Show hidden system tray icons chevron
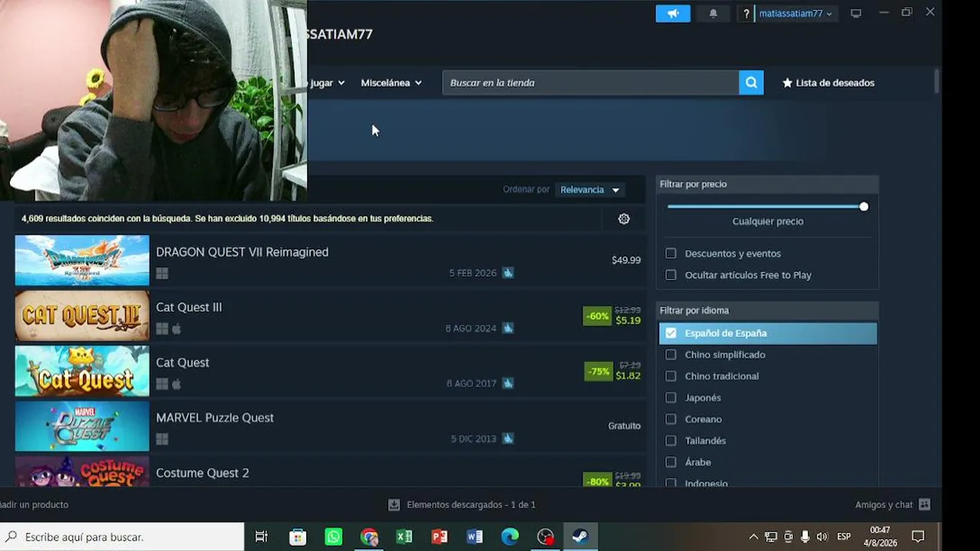This screenshot has width=980, height=551. pos(753,536)
